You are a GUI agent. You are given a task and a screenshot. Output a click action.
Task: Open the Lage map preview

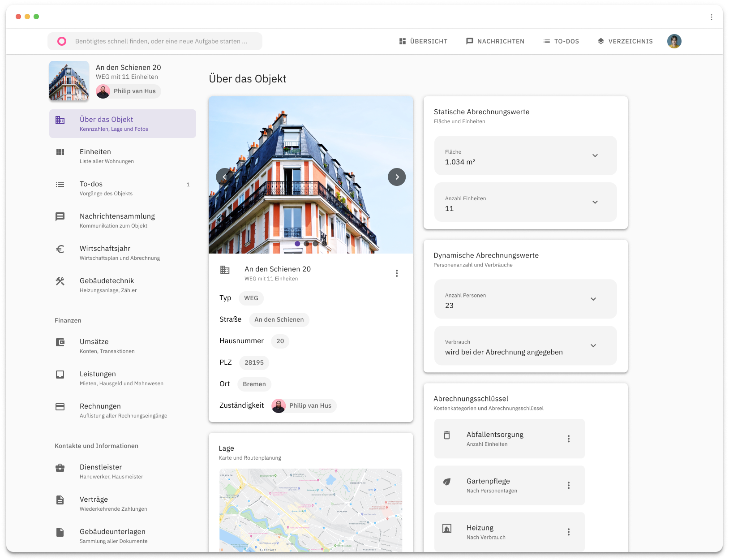click(311, 510)
